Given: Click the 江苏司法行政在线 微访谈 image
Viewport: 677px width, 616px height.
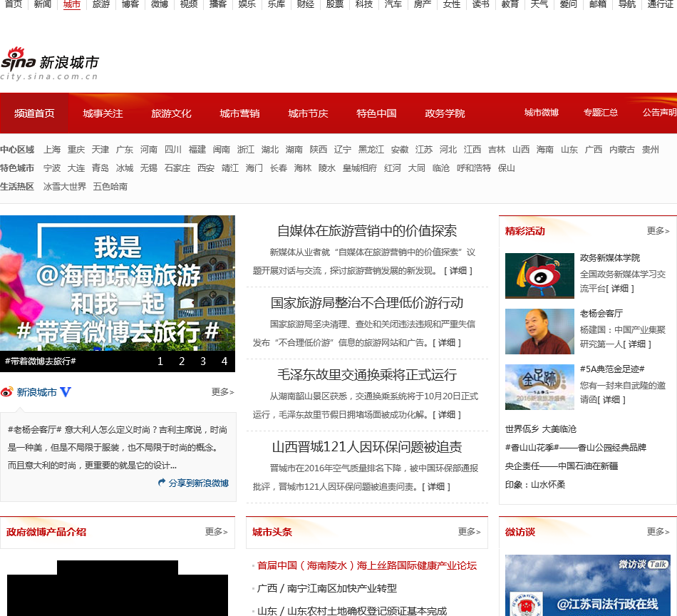Looking at the screenshot, I should coord(588,585).
